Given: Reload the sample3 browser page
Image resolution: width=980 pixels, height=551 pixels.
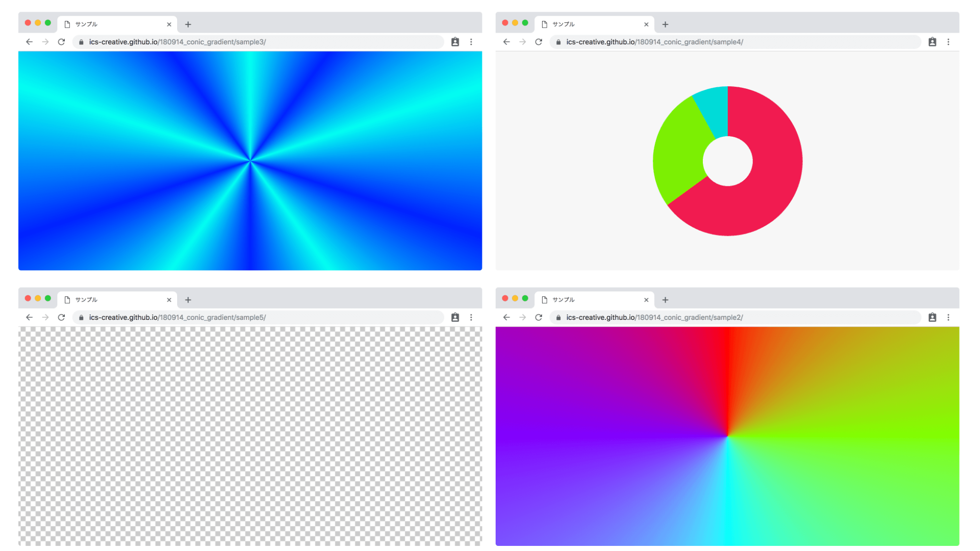Looking at the screenshot, I should click(x=61, y=42).
